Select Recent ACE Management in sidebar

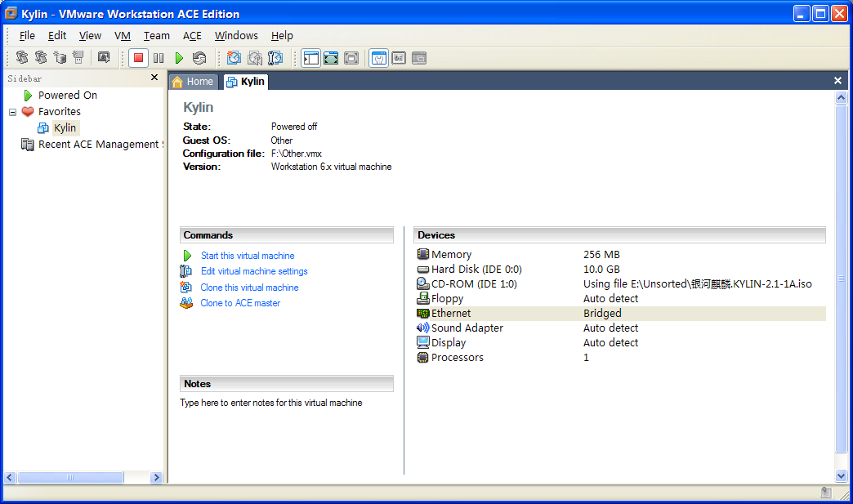(100, 144)
